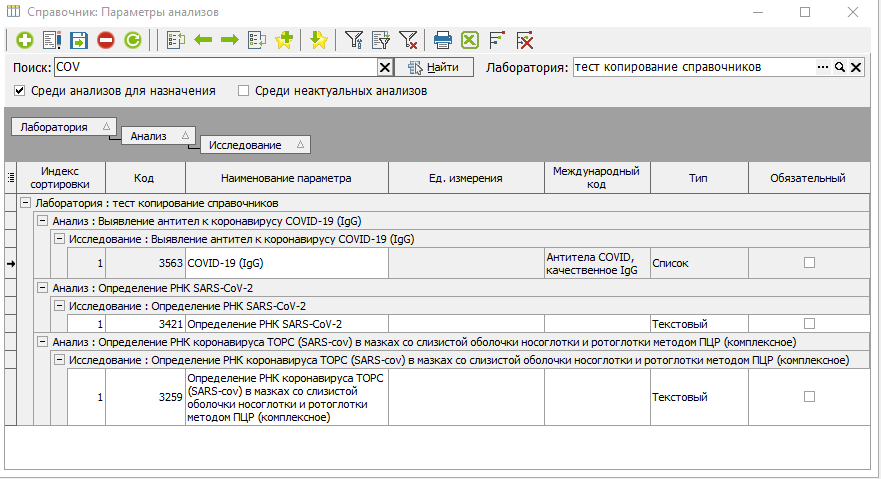This screenshot has height=479, width=881.
Task: Click the clear filter funnel icon
Action: (x=408, y=41)
